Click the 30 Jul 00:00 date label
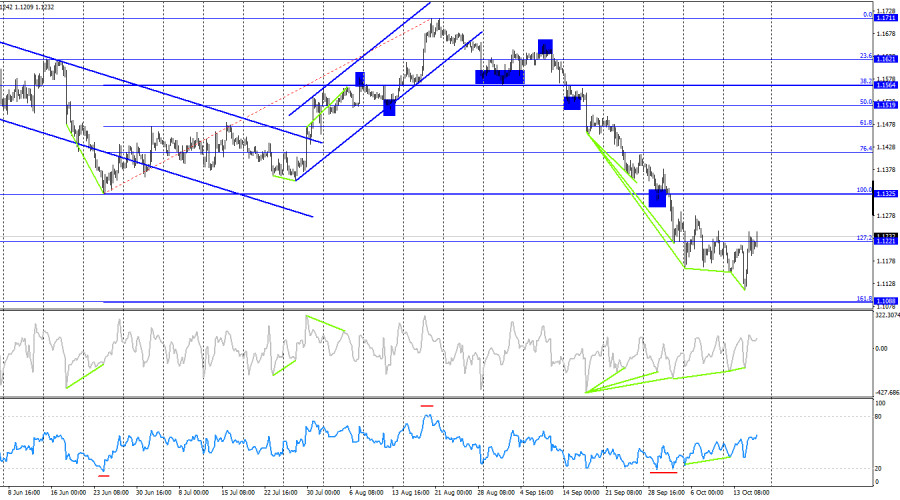 click(323, 493)
